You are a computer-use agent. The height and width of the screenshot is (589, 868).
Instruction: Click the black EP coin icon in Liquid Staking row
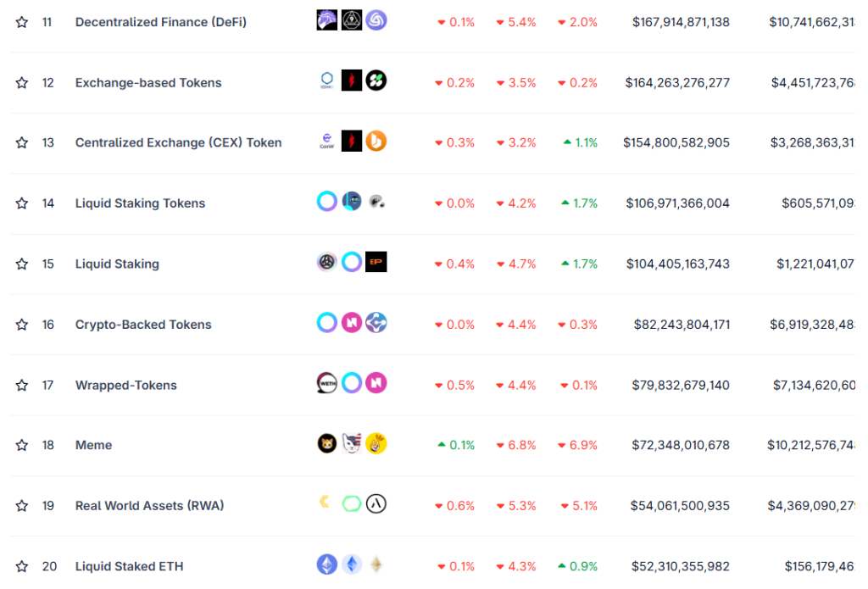376,263
